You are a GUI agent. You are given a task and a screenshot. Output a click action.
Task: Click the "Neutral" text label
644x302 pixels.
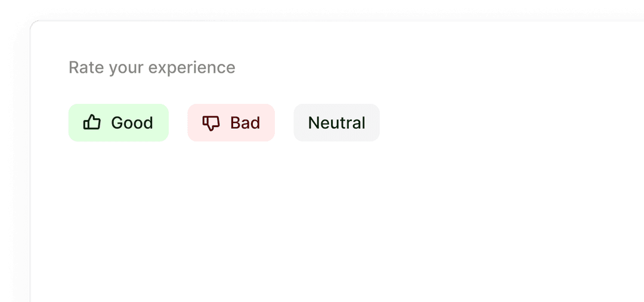pyautogui.click(x=336, y=123)
